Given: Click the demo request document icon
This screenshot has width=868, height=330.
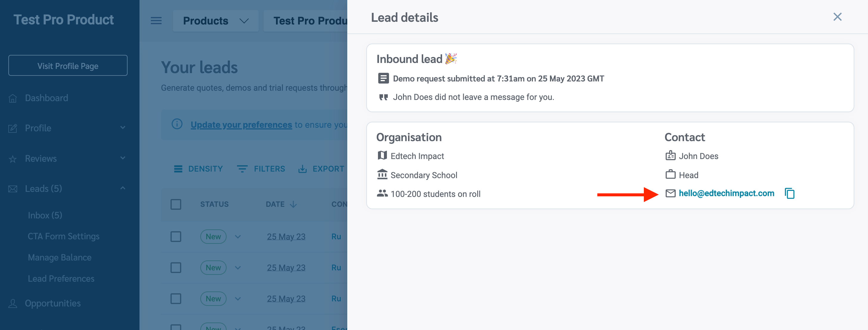Looking at the screenshot, I should (383, 78).
